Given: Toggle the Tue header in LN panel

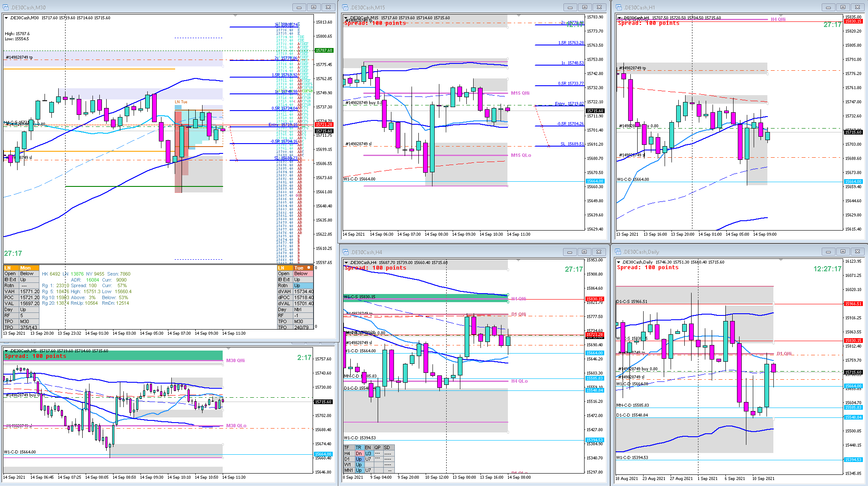Looking at the screenshot, I should click(x=299, y=268).
